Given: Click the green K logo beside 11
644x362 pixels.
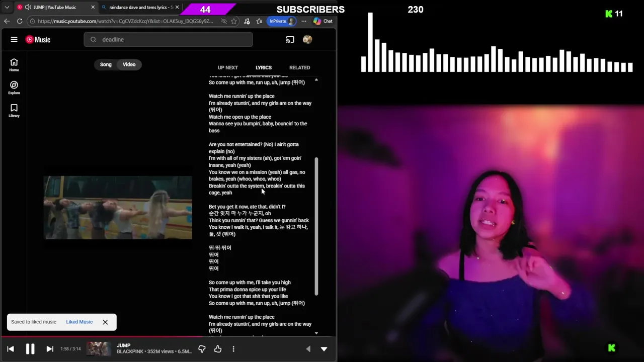Looking at the screenshot, I should coord(609,14).
